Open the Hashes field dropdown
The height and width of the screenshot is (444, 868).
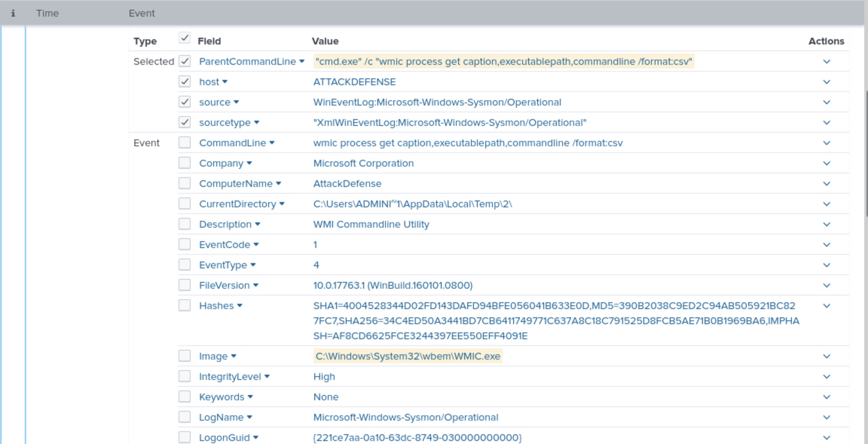coord(240,306)
